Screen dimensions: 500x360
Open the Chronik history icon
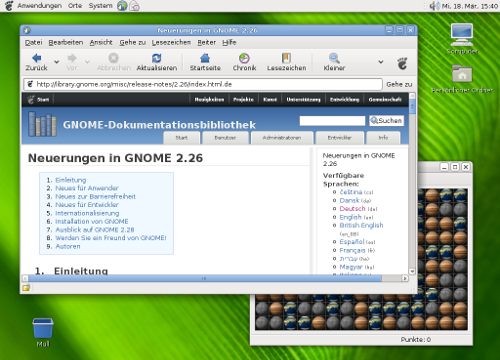(x=244, y=58)
